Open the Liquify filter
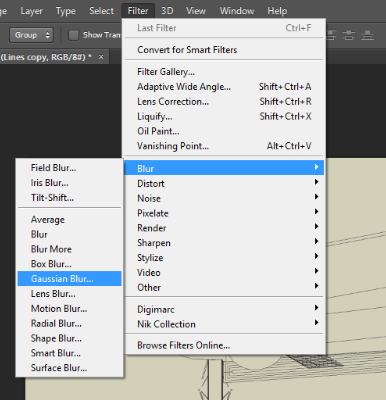The height and width of the screenshot is (400, 386). click(x=224, y=116)
